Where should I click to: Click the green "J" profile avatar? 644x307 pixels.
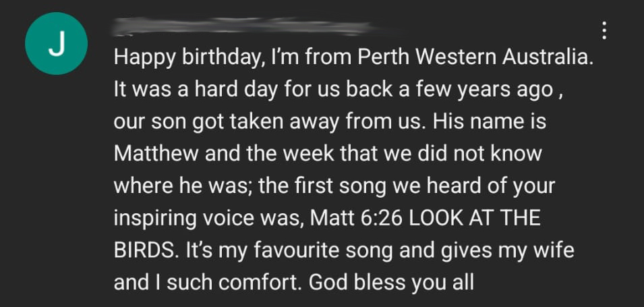pos(57,43)
